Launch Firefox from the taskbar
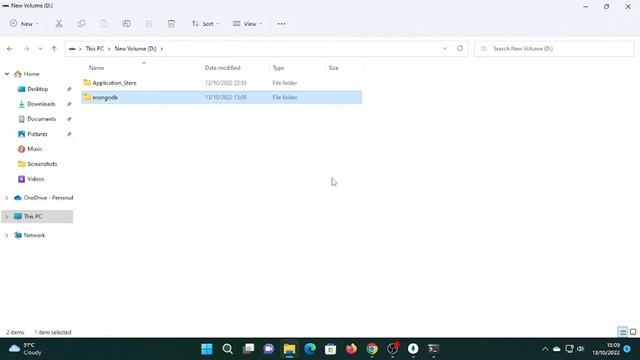640x360 pixels. coord(351,349)
